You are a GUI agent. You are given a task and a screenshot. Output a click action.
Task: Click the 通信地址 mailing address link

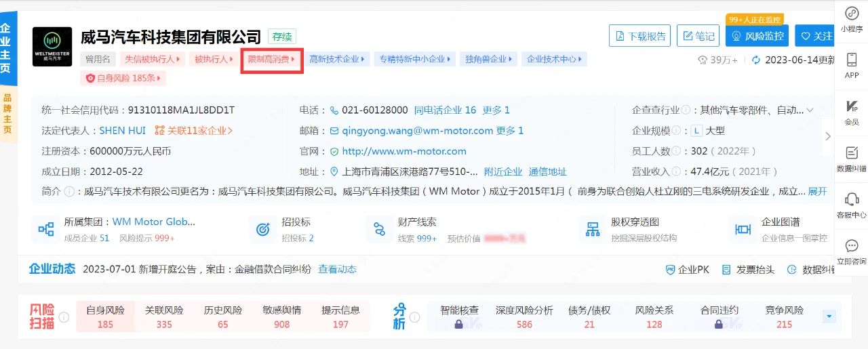pyautogui.click(x=547, y=171)
